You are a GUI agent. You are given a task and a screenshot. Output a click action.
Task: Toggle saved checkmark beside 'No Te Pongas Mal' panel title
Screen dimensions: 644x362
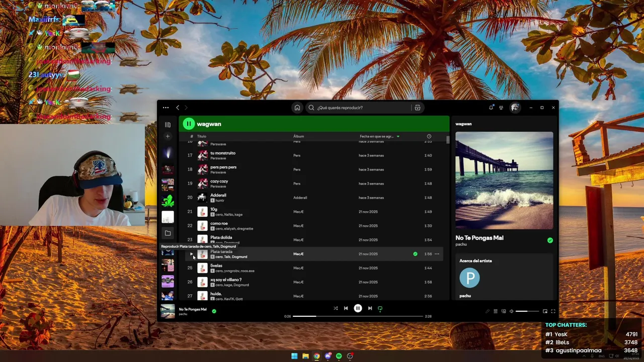[550, 240]
